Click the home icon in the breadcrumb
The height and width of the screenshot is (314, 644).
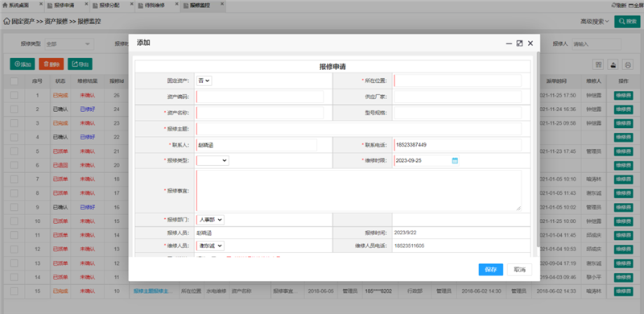(x=6, y=22)
